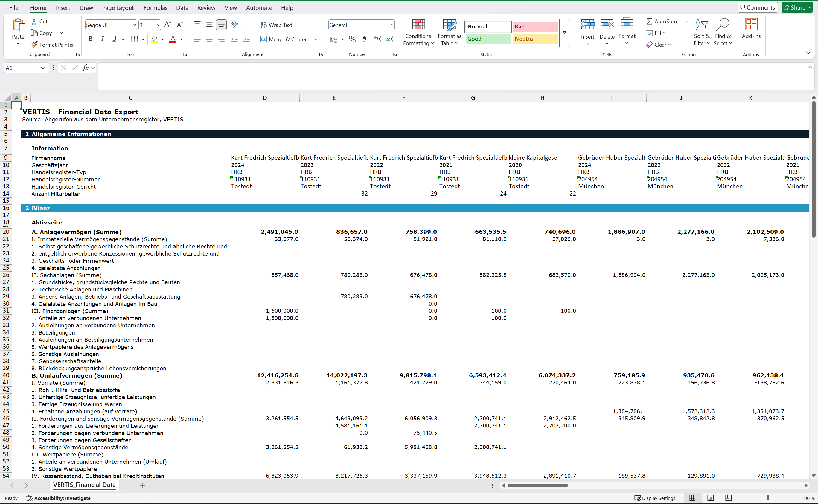Increase font size with the larger A icon
The image size is (818, 504).
[168, 25]
